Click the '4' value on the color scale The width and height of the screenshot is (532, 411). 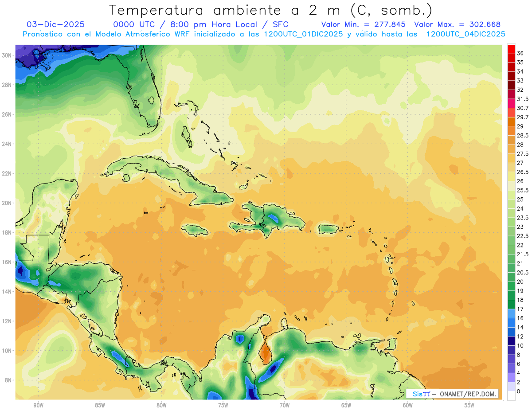(519, 373)
